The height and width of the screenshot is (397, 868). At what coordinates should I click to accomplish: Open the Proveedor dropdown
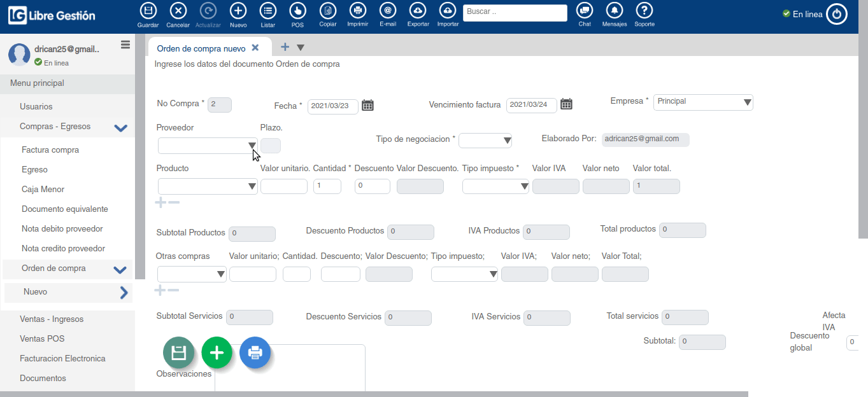click(208, 146)
